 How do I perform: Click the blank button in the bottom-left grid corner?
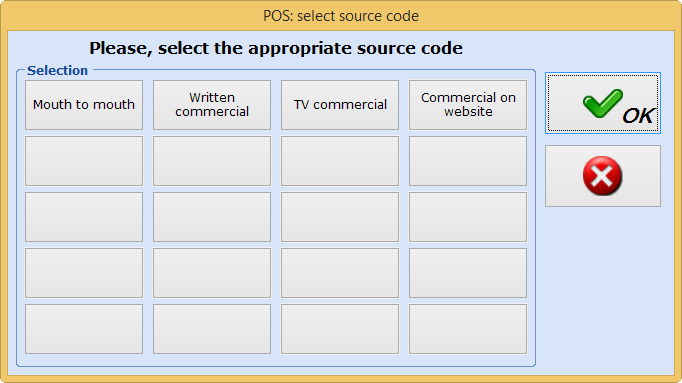[84, 329]
